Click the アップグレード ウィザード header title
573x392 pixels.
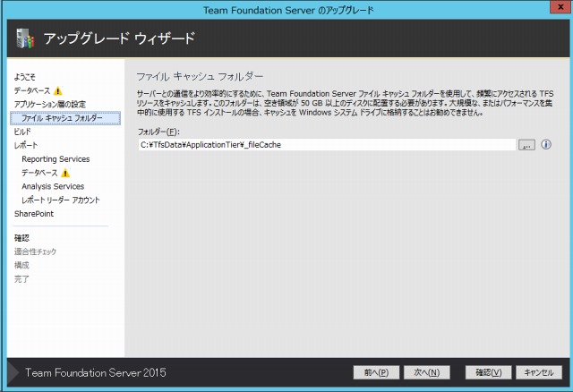coord(119,38)
